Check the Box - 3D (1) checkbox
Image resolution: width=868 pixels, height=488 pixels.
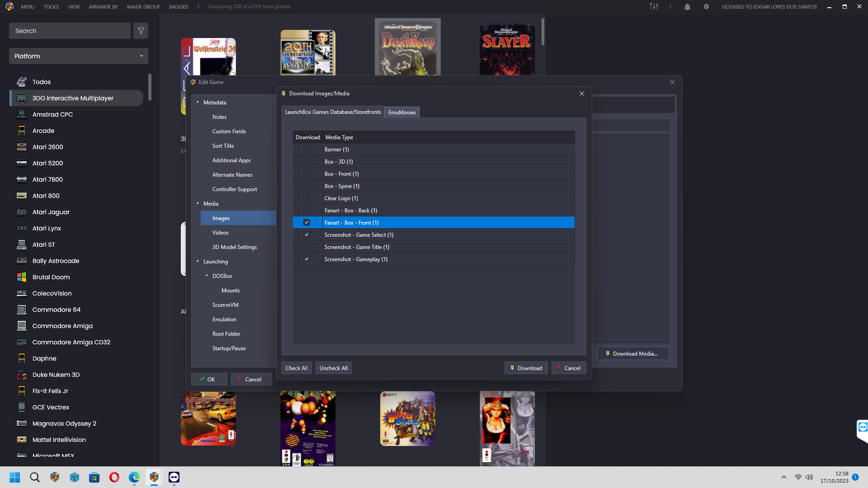pos(307,161)
